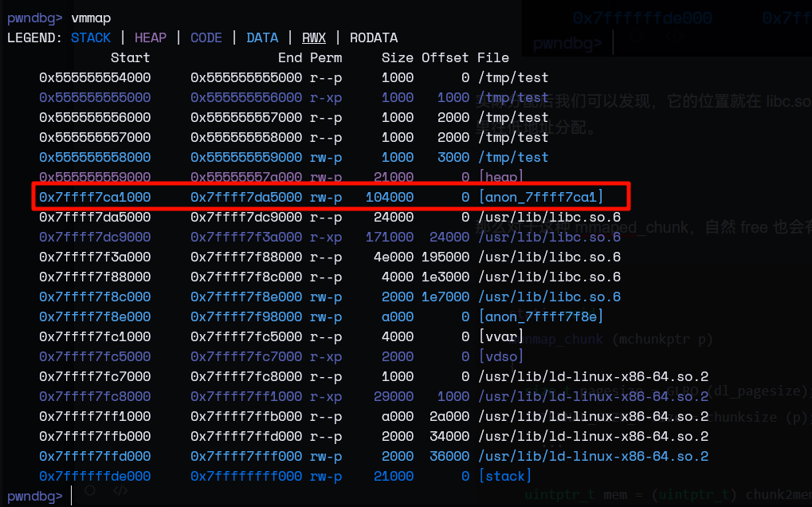Click the faint circle icon beside the prompt
812x507 pixels.
pyautogui.click(x=90, y=490)
